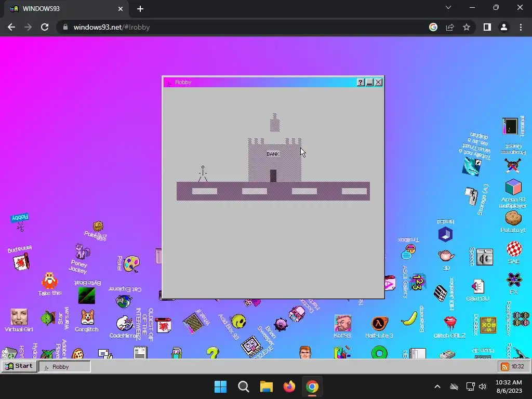Open Windows taskbar search

point(244,387)
